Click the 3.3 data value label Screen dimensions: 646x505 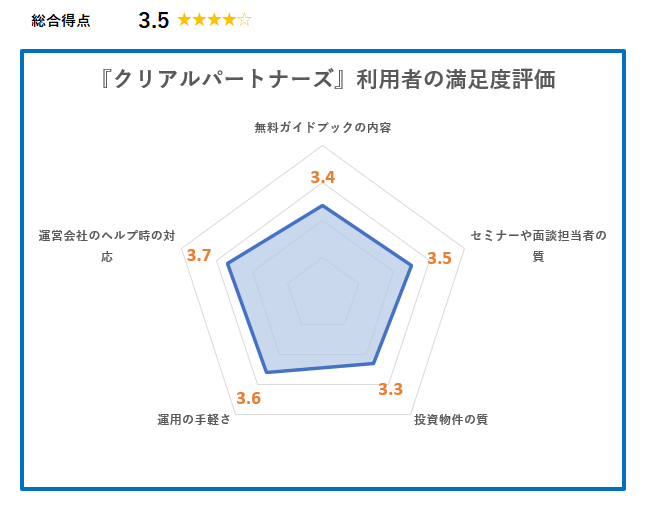(x=390, y=389)
